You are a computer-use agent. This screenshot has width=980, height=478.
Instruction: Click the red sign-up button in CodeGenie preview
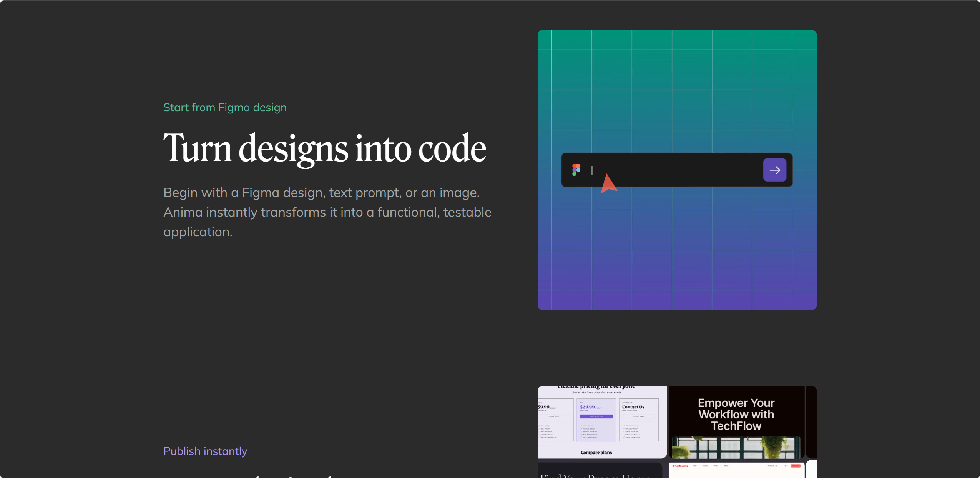pos(795,466)
